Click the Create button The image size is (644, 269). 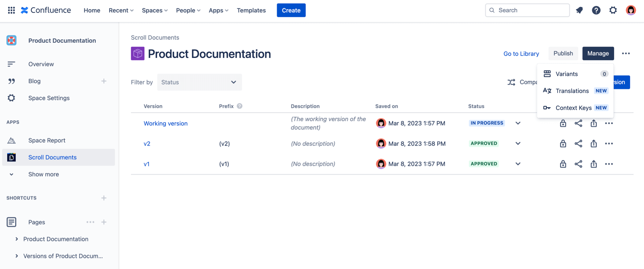coord(291,10)
